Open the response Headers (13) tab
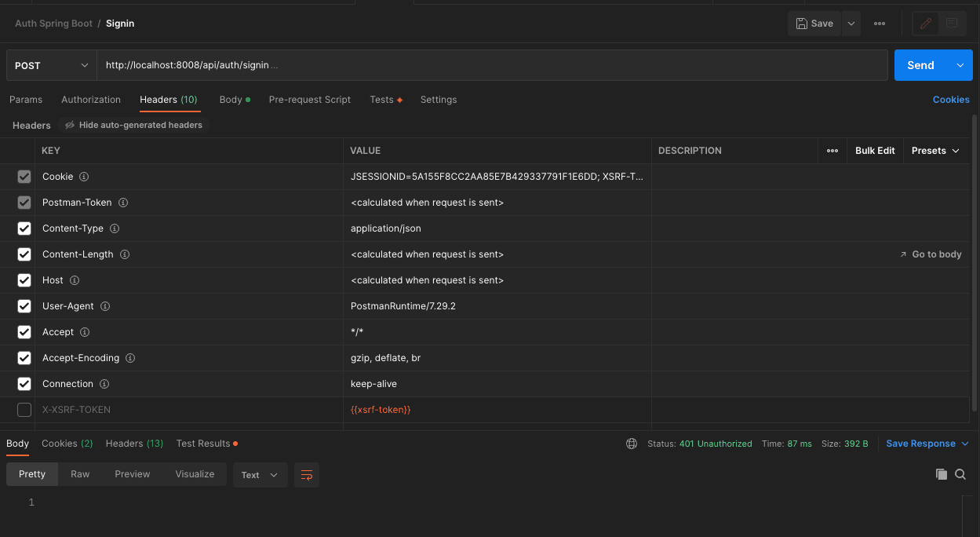The width and height of the screenshot is (980, 537). [133, 444]
